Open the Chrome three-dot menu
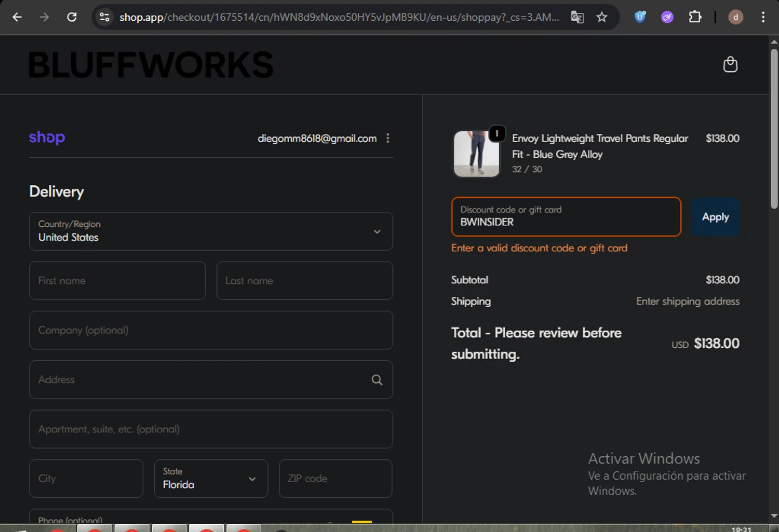This screenshot has width=779, height=532. [763, 17]
